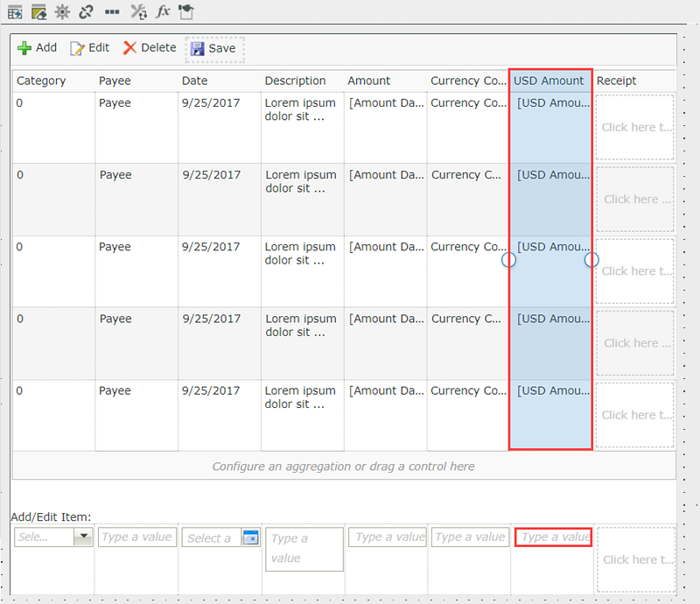Click the Payee input field in edit row
Viewport: 700px width, 604px height.
tap(136, 537)
